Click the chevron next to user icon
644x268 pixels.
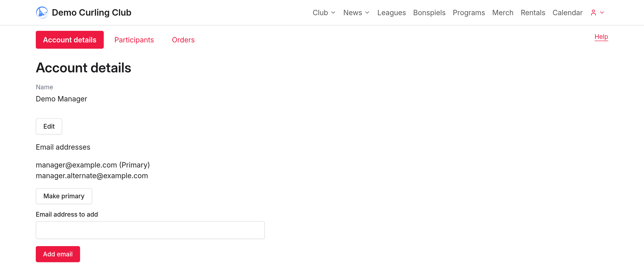click(x=602, y=13)
